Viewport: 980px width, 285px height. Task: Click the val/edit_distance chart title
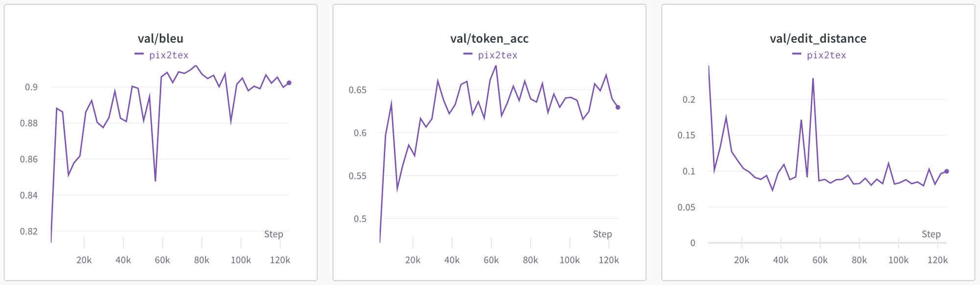[x=818, y=39]
